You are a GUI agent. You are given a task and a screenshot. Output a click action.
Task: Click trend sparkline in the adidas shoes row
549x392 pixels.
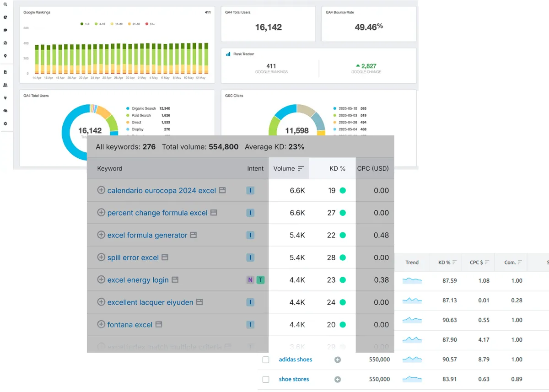(412, 359)
